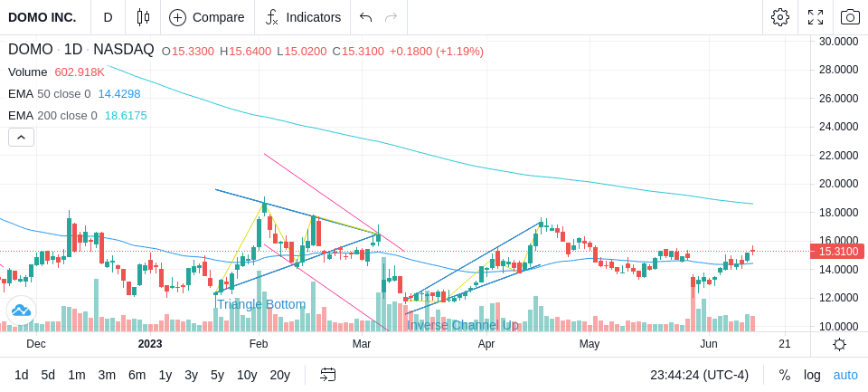The width and height of the screenshot is (868, 392).
Task: Open the go to date calendar icon
Action: coord(327,375)
